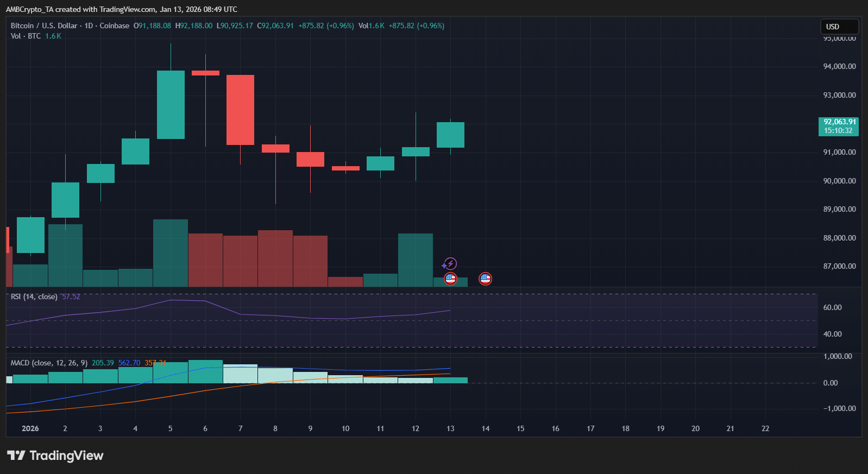868x474 pixels.
Task: Click the RSI axis label 60.00
Action: pyautogui.click(x=833, y=307)
